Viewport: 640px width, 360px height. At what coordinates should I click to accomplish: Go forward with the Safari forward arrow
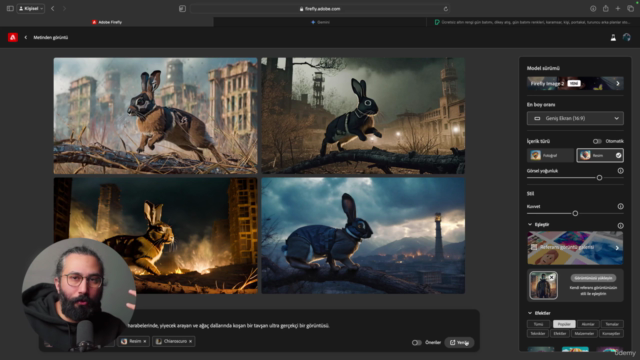click(64, 9)
